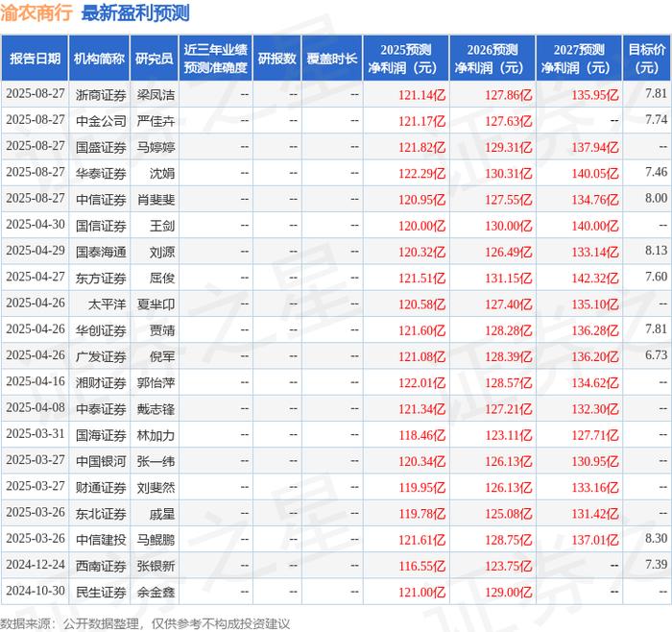Select the 华创证券 institution cell
This screenshot has height=632, width=672.
coord(101,330)
